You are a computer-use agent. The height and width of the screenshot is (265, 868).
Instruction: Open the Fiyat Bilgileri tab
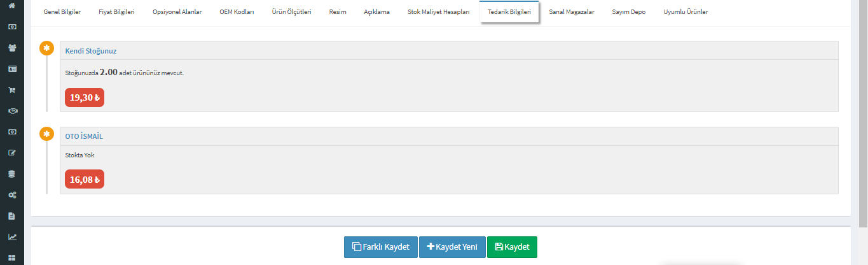click(116, 12)
